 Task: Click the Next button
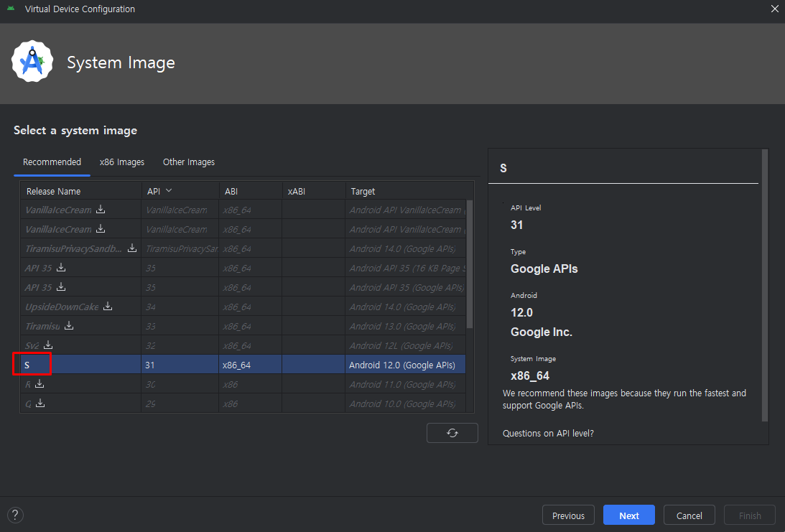[x=629, y=515]
